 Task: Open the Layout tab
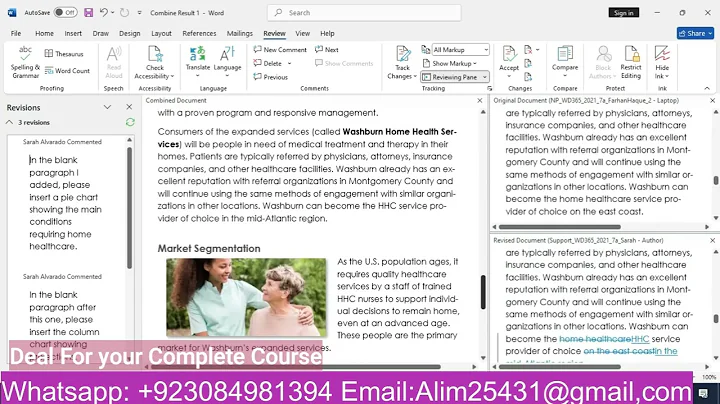tap(161, 34)
